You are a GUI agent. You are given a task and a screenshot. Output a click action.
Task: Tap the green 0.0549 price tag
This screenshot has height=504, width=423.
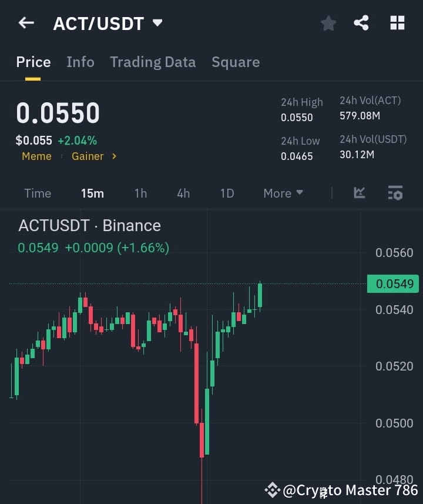tap(392, 283)
